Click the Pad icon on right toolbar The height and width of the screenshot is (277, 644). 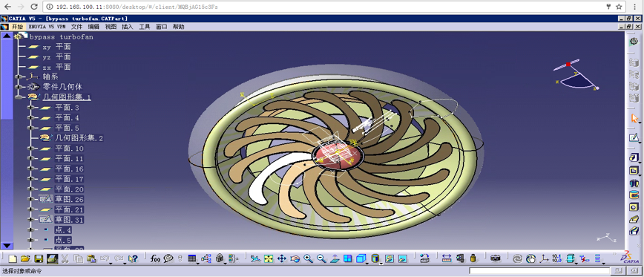(634, 158)
